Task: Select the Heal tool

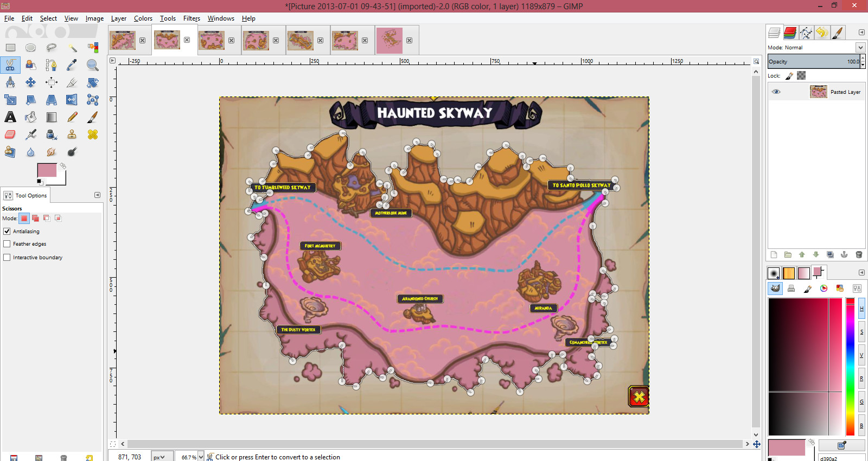Action: click(93, 135)
